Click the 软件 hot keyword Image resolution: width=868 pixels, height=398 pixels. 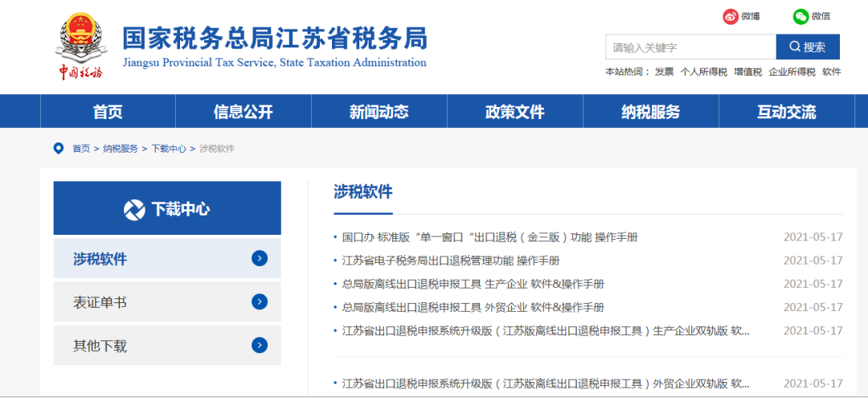[x=832, y=72]
